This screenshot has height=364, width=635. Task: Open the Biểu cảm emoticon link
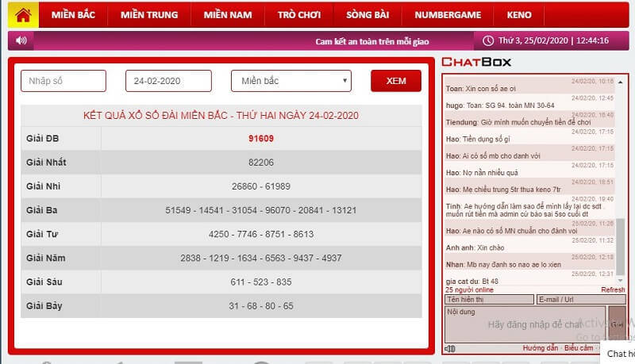[579, 348]
